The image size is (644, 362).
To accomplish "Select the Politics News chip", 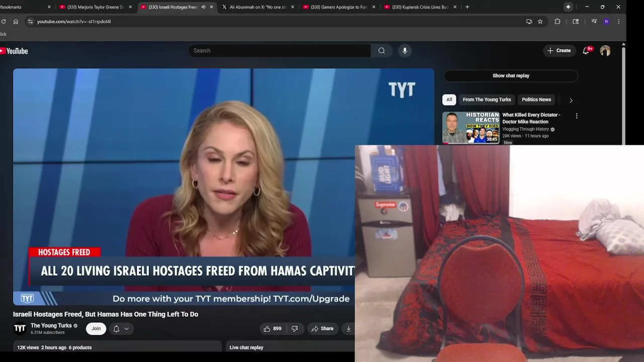I will click(x=536, y=100).
